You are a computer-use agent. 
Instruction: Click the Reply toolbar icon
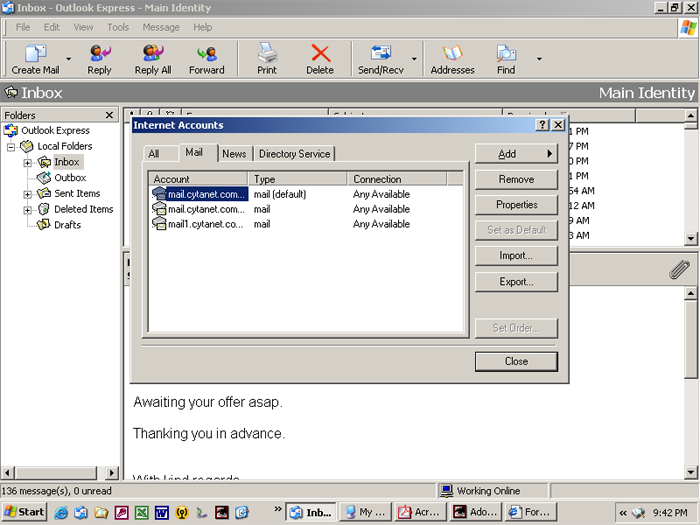coord(99,59)
